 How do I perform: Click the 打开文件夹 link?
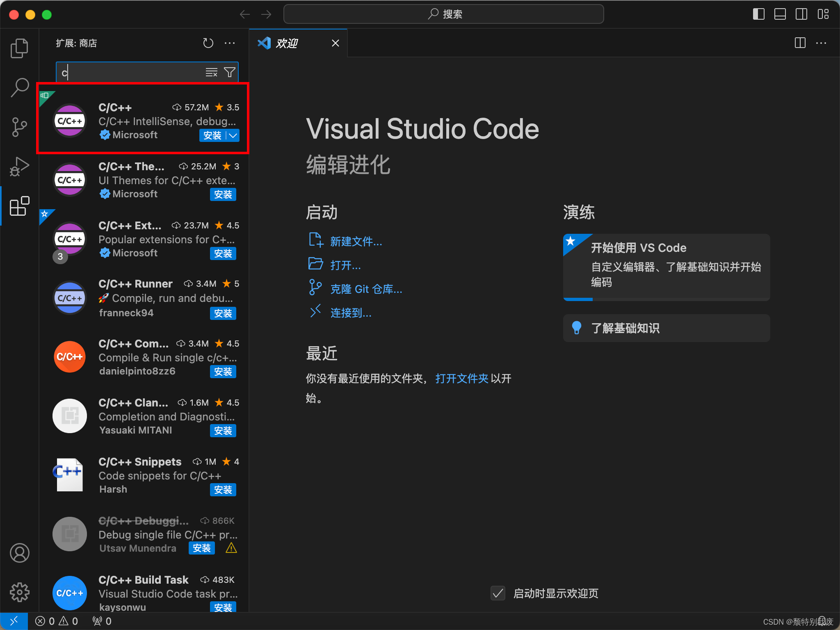[x=462, y=379]
